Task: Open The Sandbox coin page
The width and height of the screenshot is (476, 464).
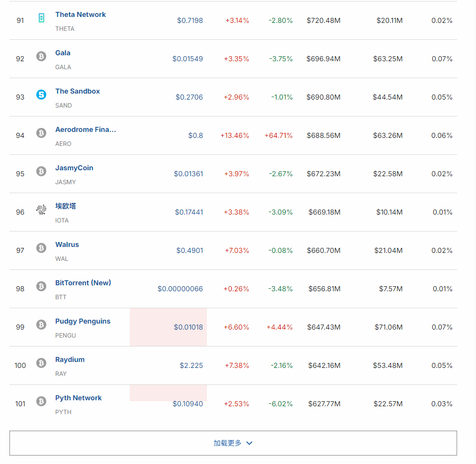Action: click(x=78, y=91)
